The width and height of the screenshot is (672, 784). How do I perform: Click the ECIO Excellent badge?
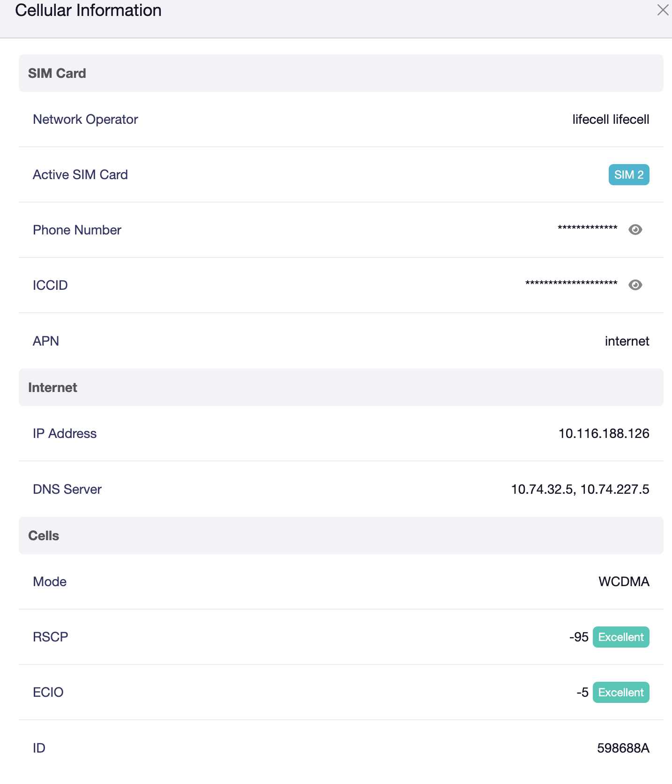pyautogui.click(x=620, y=693)
